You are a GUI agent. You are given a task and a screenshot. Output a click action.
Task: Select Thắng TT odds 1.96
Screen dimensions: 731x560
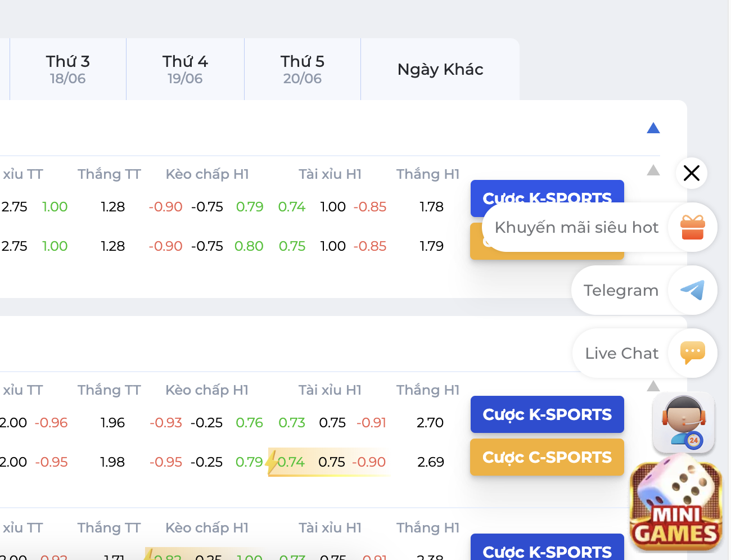coord(112,423)
